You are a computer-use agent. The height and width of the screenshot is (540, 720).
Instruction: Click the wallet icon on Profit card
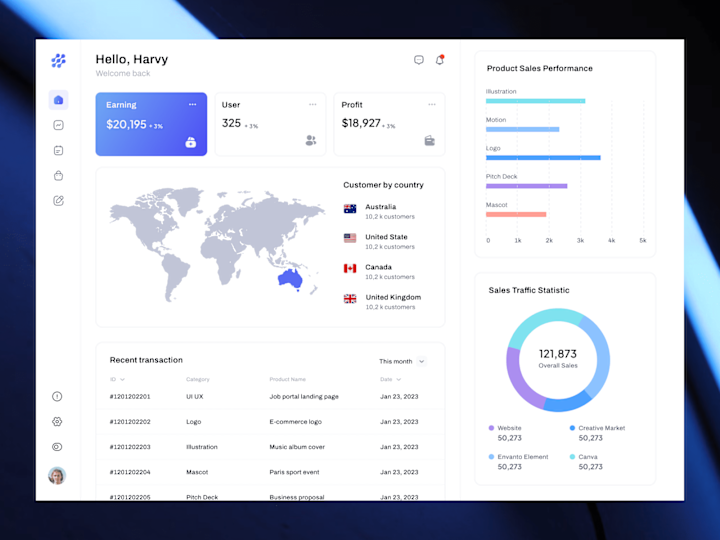click(x=430, y=141)
